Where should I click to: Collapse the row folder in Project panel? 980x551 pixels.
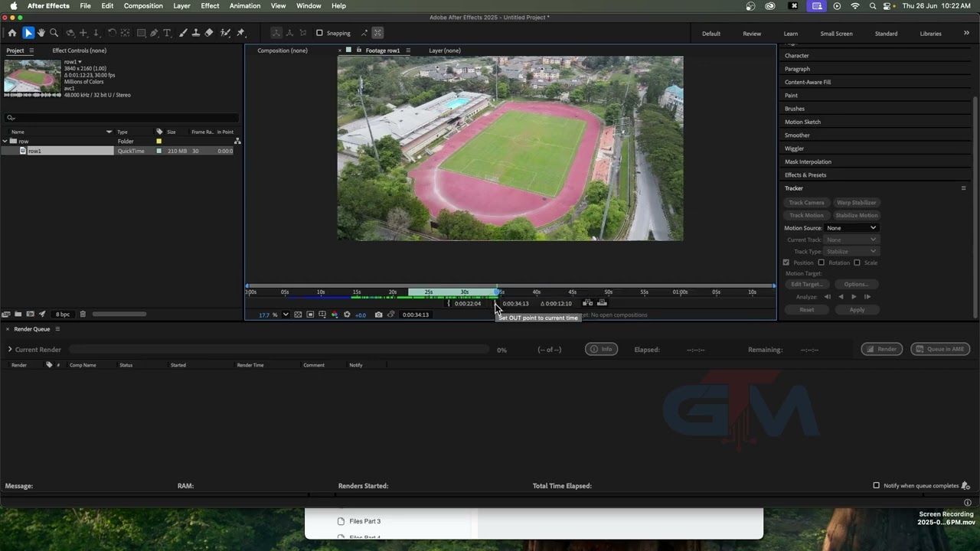(5, 142)
